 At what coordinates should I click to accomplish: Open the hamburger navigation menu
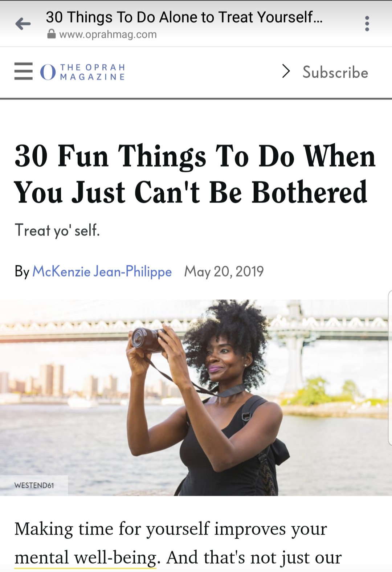[x=24, y=71]
